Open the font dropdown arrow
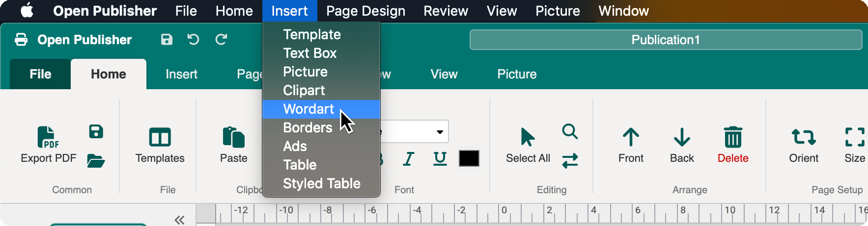This screenshot has width=868, height=226. coord(440,132)
